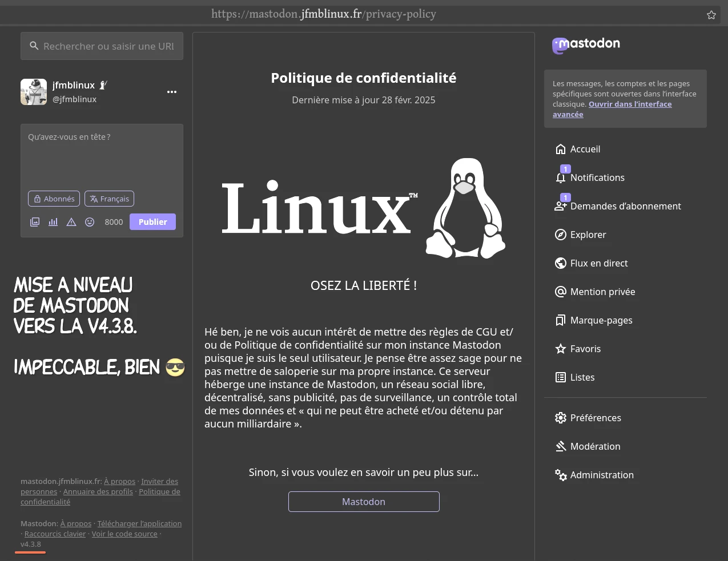The width and height of the screenshot is (728, 561).
Task: Click the Modération gavel icon
Action: tap(561, 446)
